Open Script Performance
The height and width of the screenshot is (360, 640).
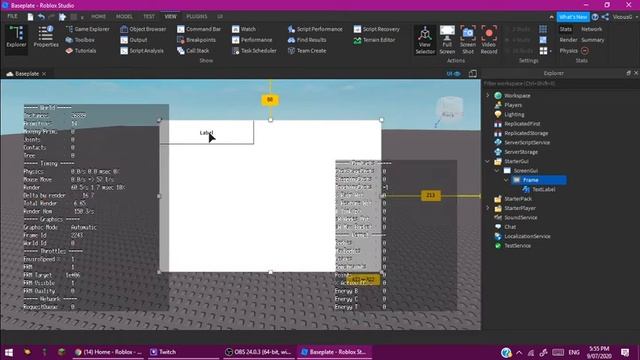(x=315, y=29)
